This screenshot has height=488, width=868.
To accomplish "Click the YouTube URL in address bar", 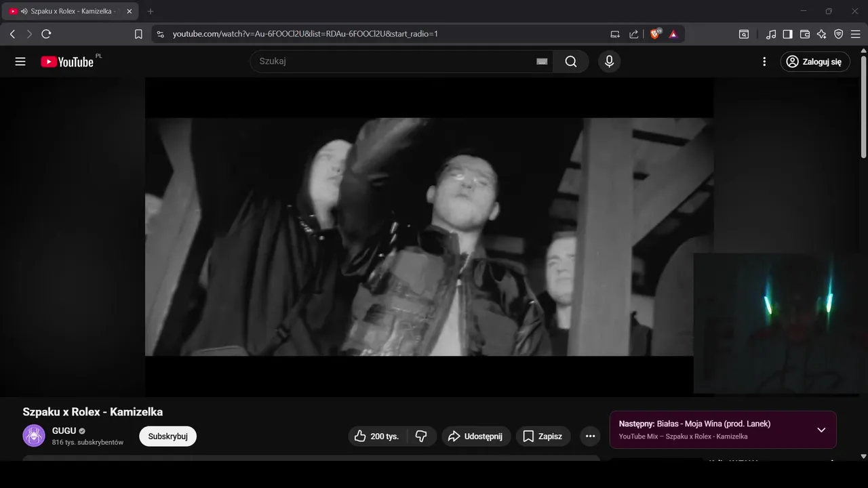I will click(305, 34).
